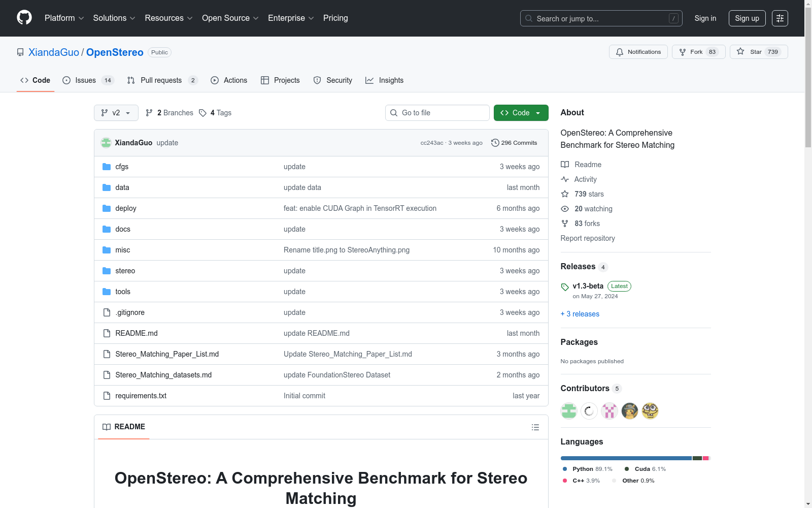Screen dimensions: 812x508
Task: Click the XiandaGuo owner link in header
Action: (54, 52)
